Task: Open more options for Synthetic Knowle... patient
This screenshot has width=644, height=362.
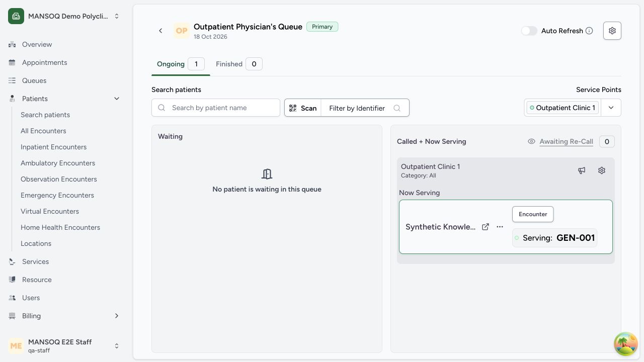Action: pos(500,227)
